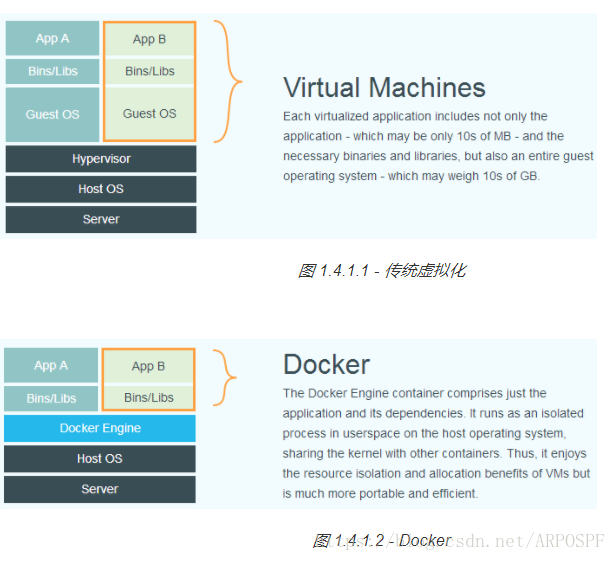Click the Bins/Libs block under App A in the Docker diagram
This screenshot has width=616, height=561.
pyautogui.click(x=51, y=398)
